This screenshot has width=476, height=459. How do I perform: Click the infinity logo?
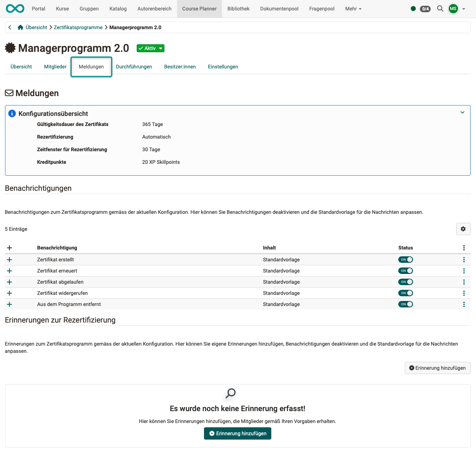click(x=14, y=8)
